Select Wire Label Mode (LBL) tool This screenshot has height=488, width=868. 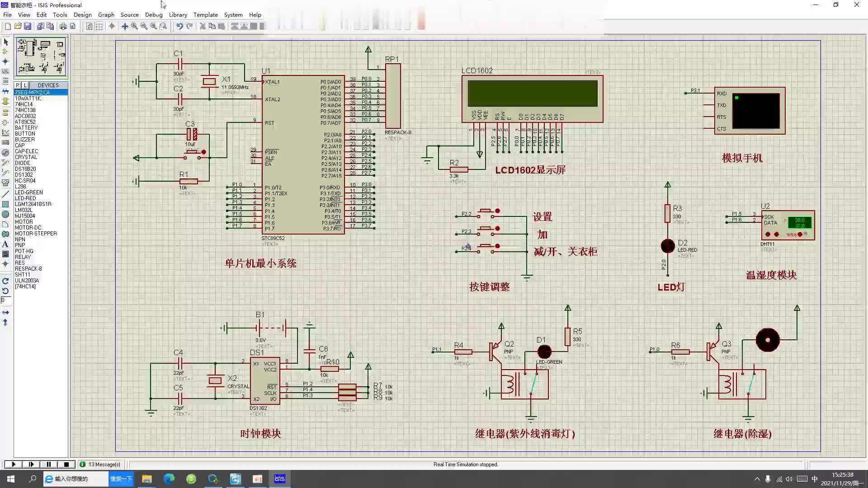6,71
